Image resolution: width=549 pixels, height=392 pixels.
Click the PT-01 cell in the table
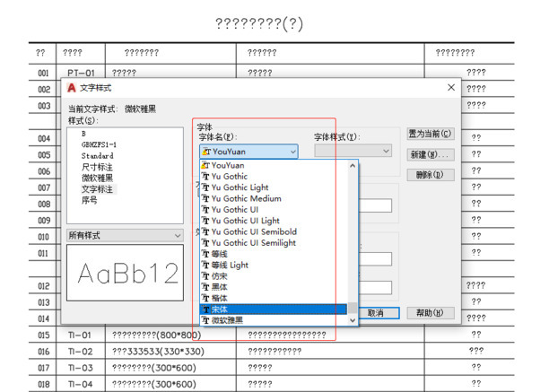click(x=82, y=74)
